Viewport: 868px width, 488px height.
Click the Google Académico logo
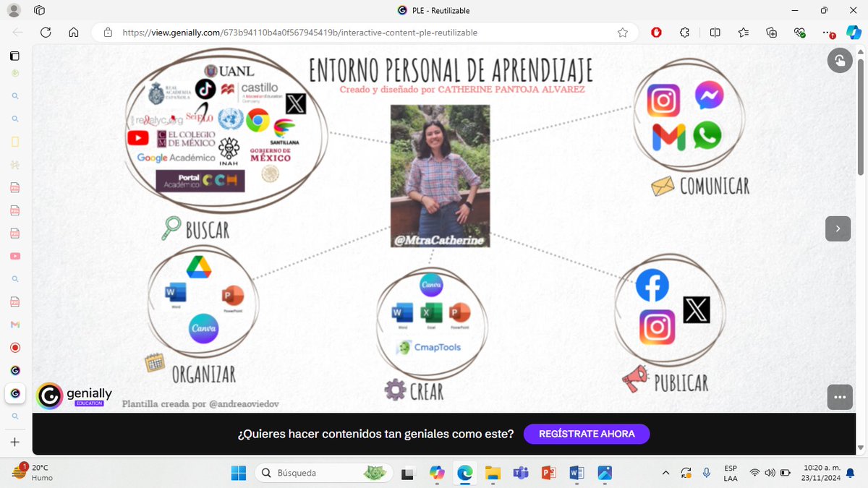click(176, 157)
